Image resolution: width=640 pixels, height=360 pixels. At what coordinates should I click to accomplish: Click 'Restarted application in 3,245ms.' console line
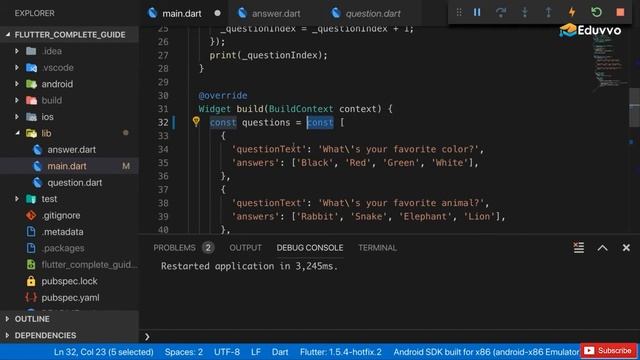coord(249,266)
